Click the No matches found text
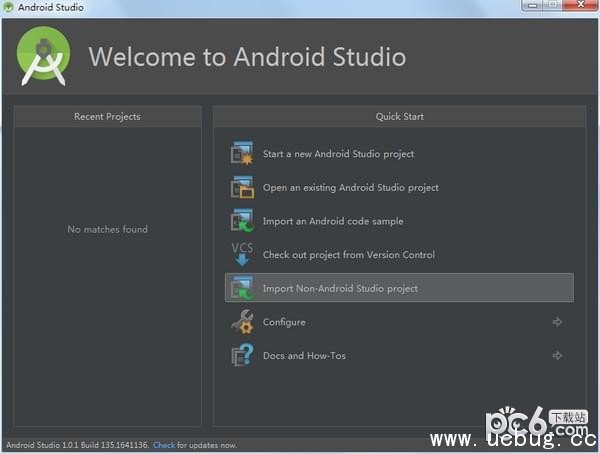This screenshot has width=600, height=454. 108,229
